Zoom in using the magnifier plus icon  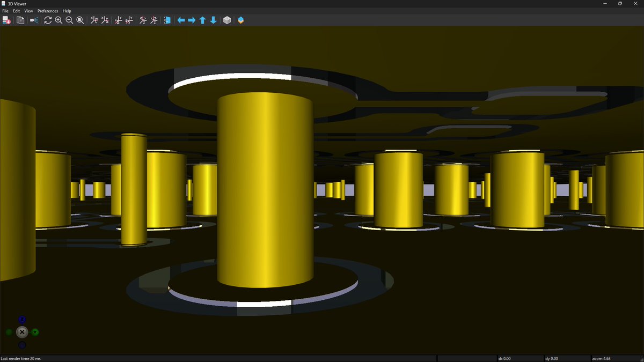58,20
